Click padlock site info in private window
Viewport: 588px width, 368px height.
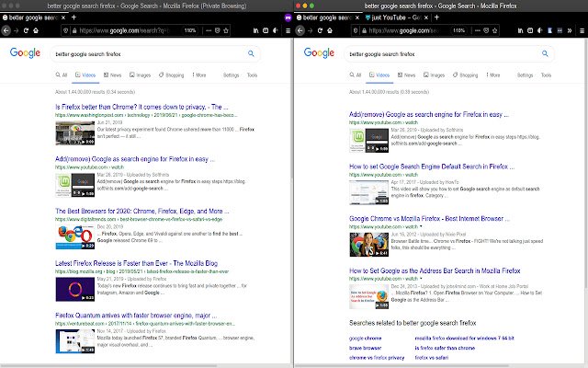coord(74,30)
